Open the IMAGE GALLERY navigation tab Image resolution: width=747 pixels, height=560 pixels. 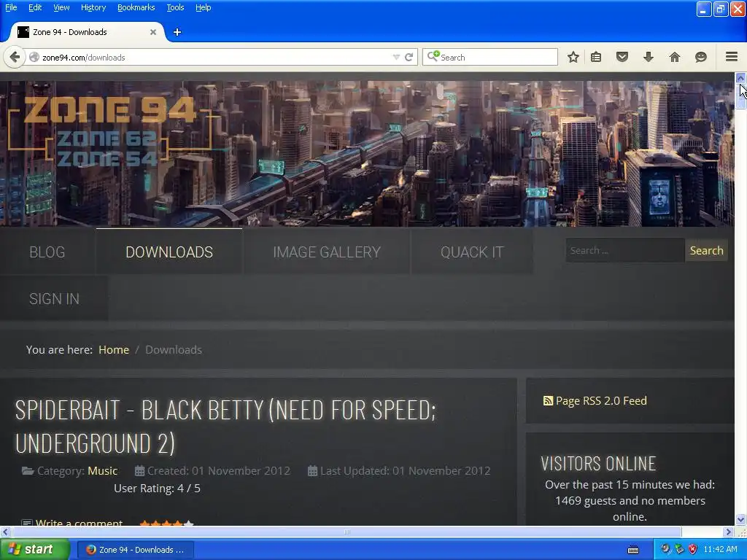(x=327, y=252)
